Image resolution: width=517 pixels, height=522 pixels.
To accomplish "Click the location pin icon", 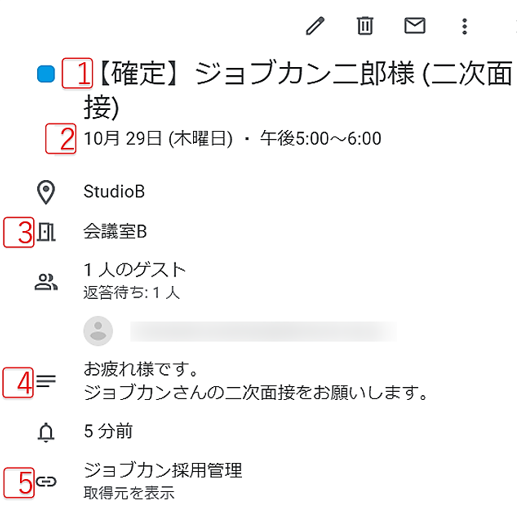I will pyautogui.click(x=46, y=192).
